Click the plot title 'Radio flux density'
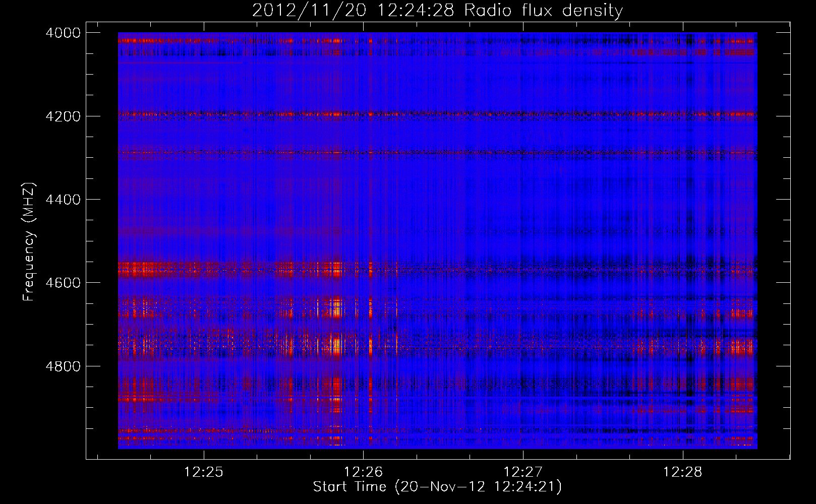The image size is (816, 504). pos(543,11)
